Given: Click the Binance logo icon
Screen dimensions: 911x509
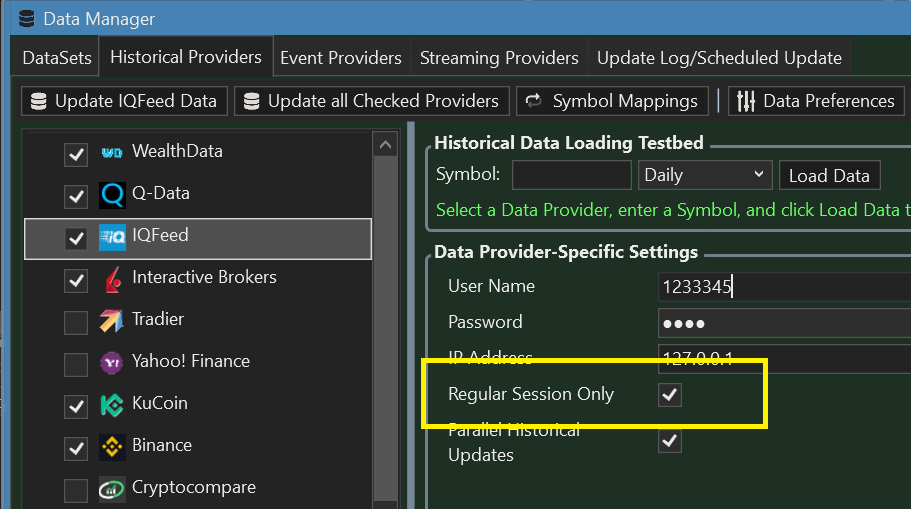Looking at the screenshot, I should tap(112, 447).
